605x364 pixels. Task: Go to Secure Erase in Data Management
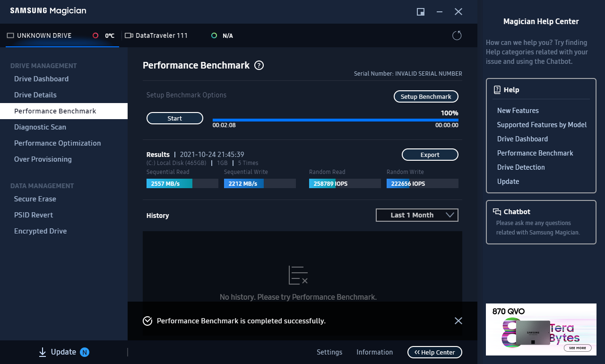point(35,199)
